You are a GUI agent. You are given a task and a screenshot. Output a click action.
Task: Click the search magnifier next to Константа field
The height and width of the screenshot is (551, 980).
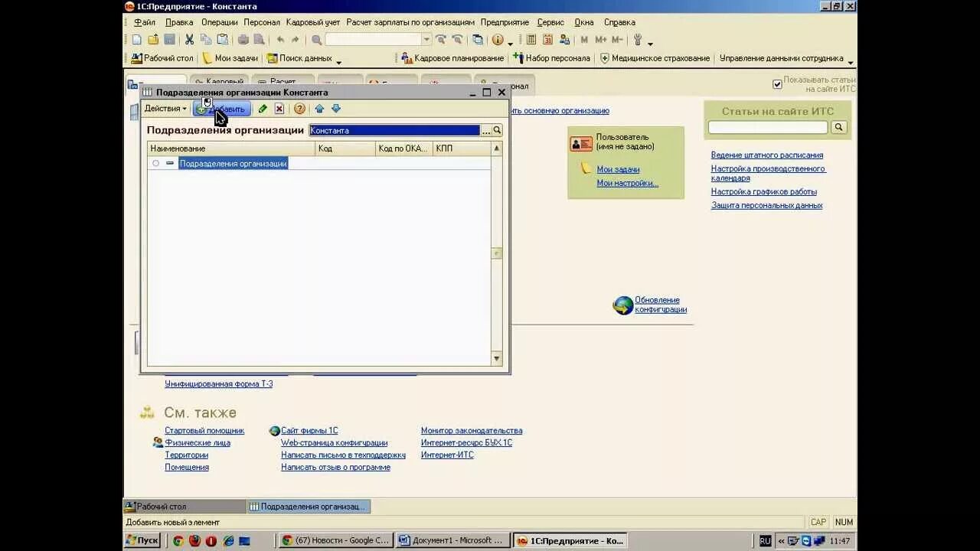(x=497, y=130)
